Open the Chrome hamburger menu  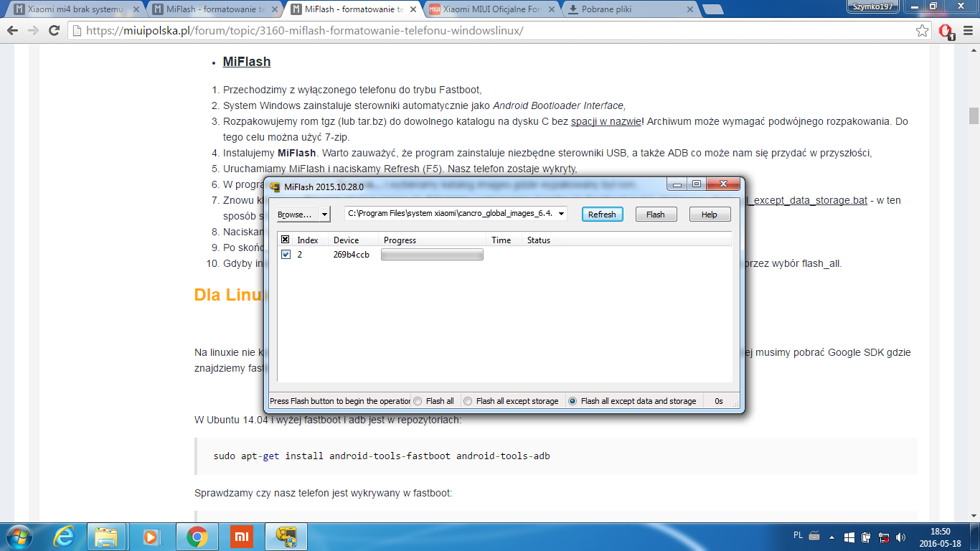point(966,31)
